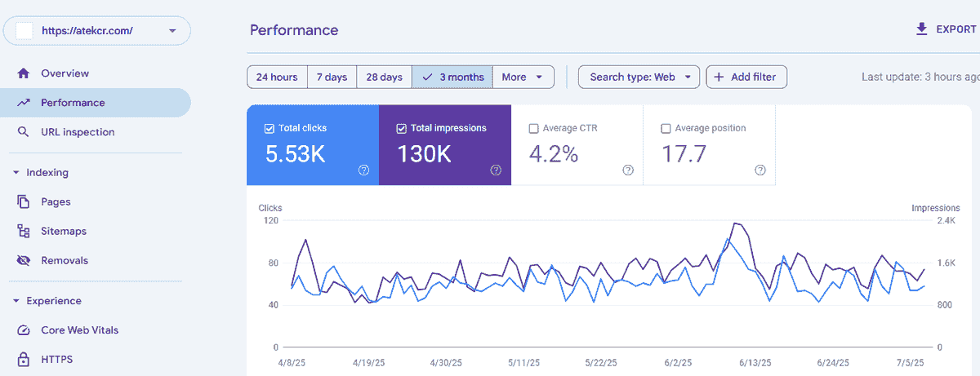Image resolution: width=980 pixels, height=376 pixels.
Task: Collapse the Indexing section
Action: (x=16, y=173)
